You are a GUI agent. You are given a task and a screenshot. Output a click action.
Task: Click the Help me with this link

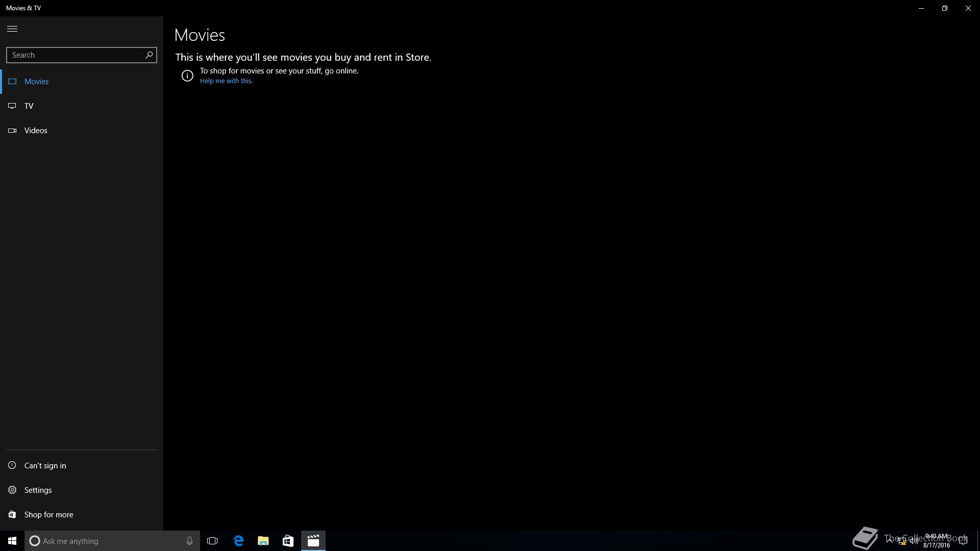click(226, 81)
